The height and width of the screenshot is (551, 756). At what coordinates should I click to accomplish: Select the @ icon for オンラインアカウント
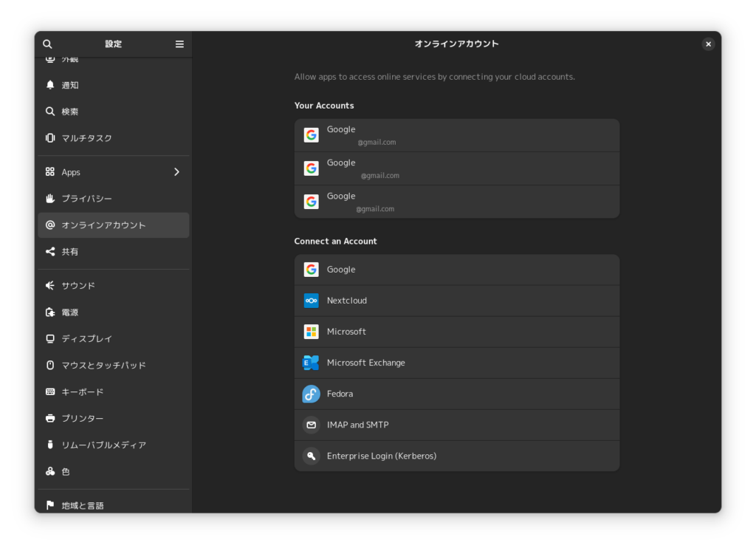click(x=50, y=225)
